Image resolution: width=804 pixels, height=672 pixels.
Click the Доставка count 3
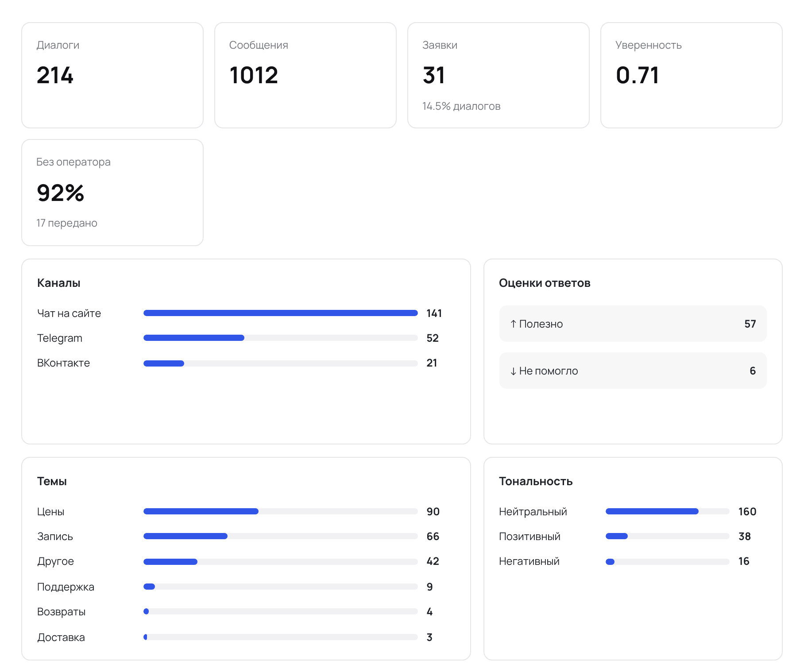[x=430, y=637]
